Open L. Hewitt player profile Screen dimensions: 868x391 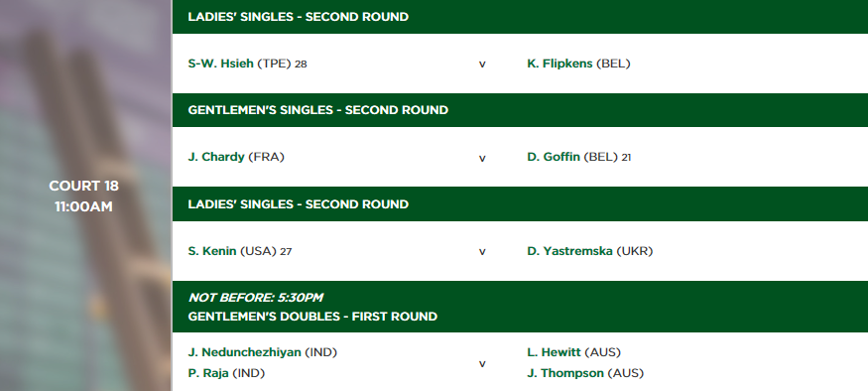(554, 352)
